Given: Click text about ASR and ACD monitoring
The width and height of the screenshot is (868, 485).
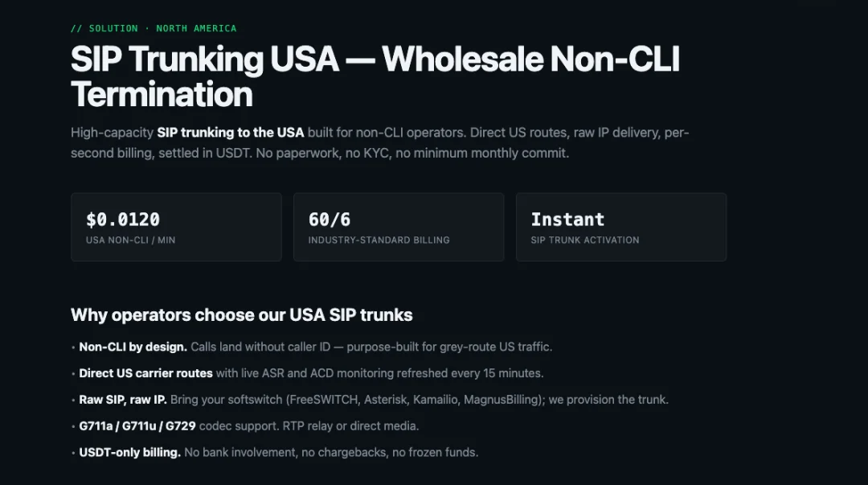Looking at the screenshot, I should tap(379, 373).
